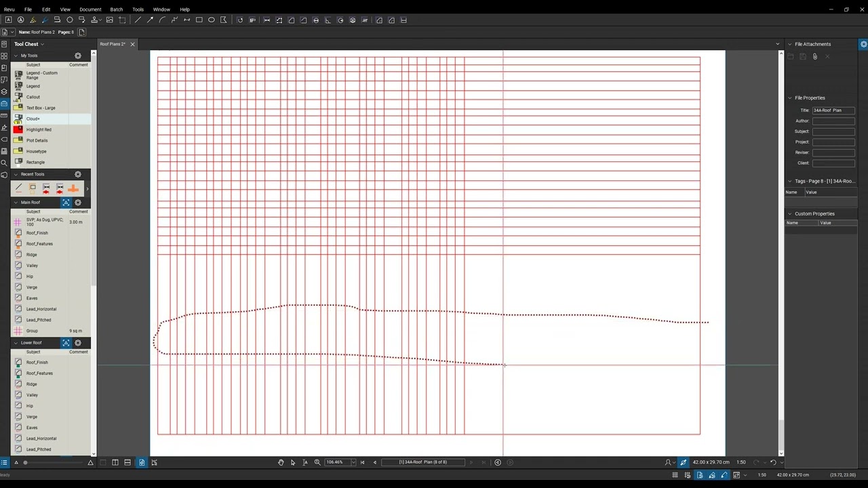
Task: Open the Bookmarks panel from sidebar
Action: click(4, 68)
